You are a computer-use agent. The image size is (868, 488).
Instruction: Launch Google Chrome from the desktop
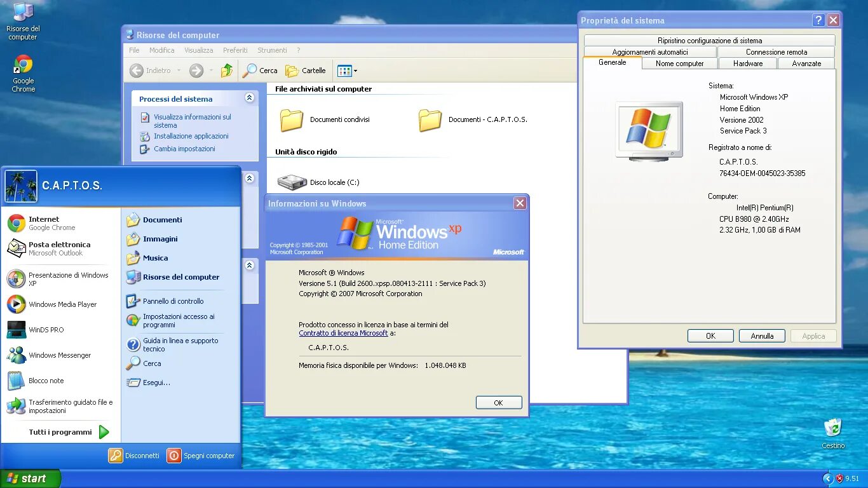24,74
